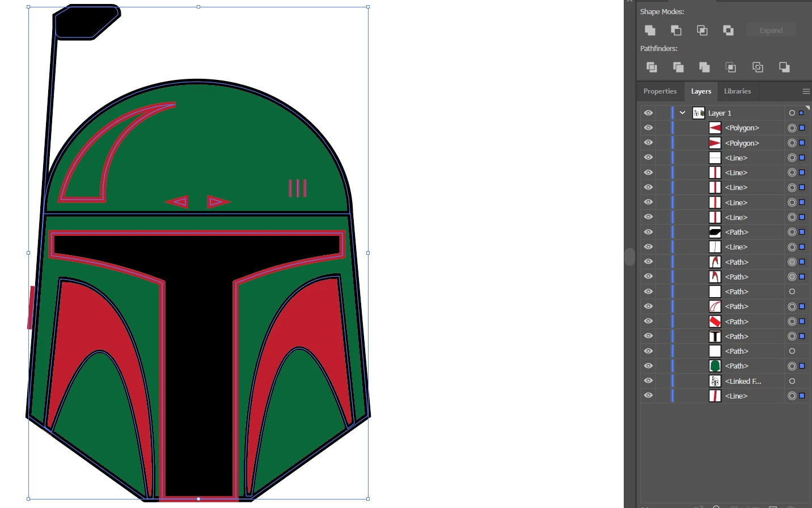The width and height of the screenshot is (812, 508).
Task: Click the red diagonal rectangle Path thumbnail
Action: (715, 321)
